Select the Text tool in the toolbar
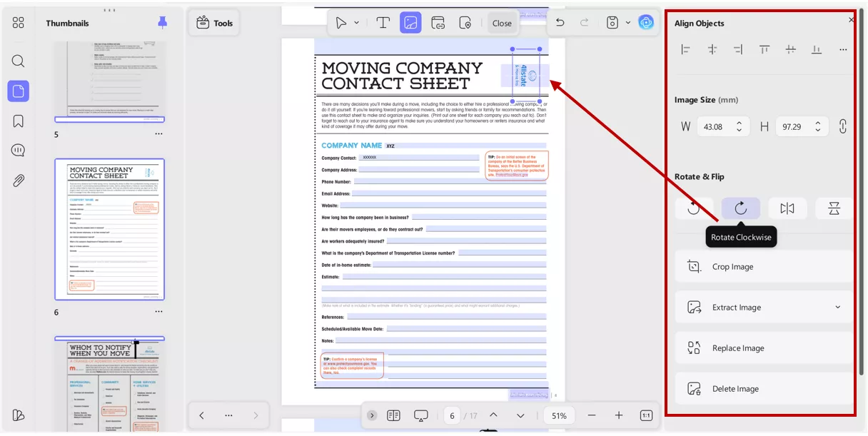This screenshot has width=868, height=436. pyautogui.click(x=383, y=23)
